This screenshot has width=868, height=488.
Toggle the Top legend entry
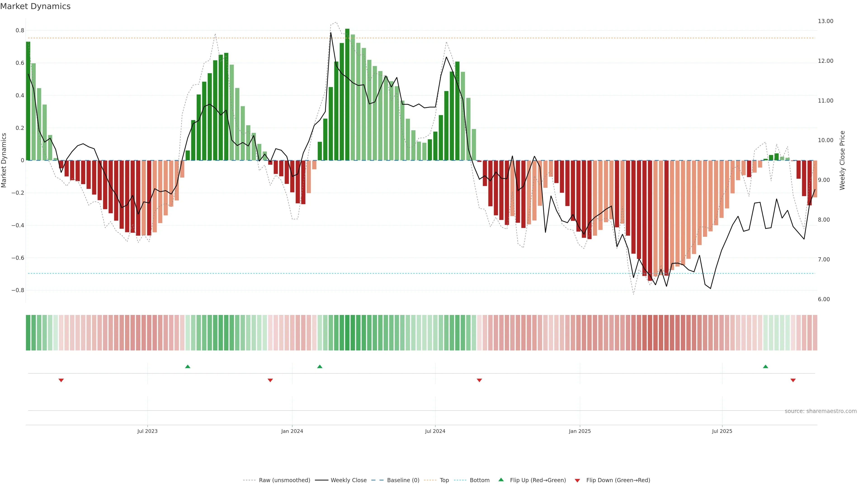point(444,480)
